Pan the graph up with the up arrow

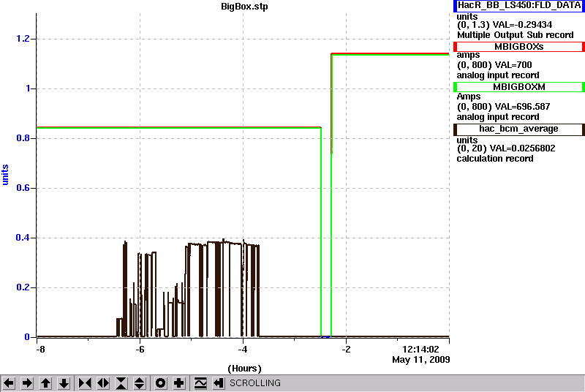pyautogui.click(x=45, y=383)
